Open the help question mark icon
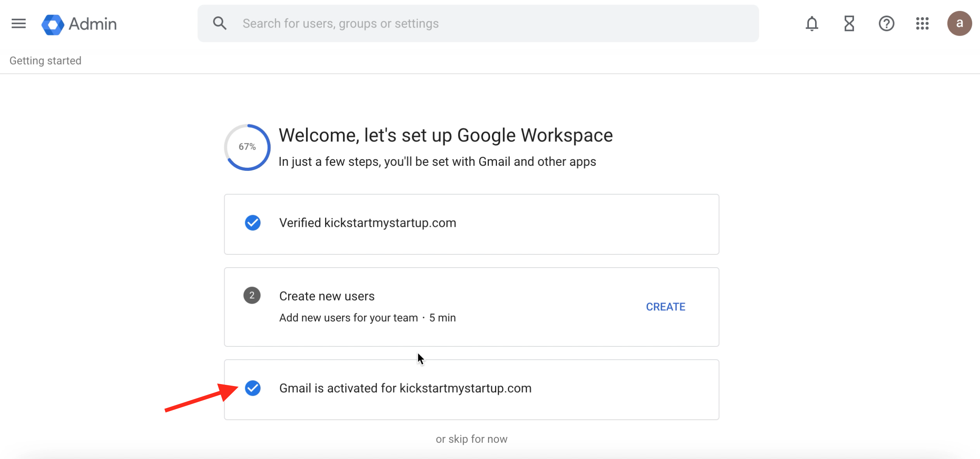The height and width of the screenshot is (459, 980). pos(887,24)
